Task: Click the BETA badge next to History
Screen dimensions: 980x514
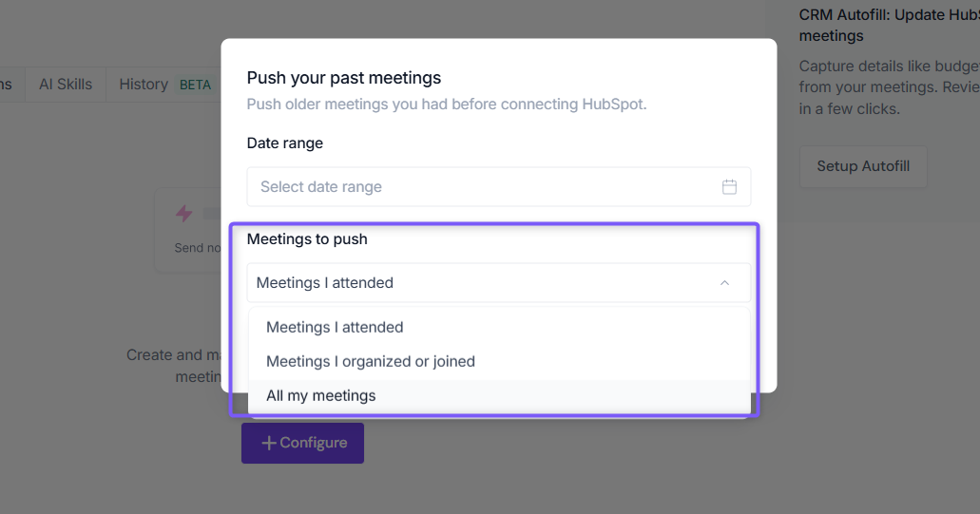Action: (x=195, y=85)
